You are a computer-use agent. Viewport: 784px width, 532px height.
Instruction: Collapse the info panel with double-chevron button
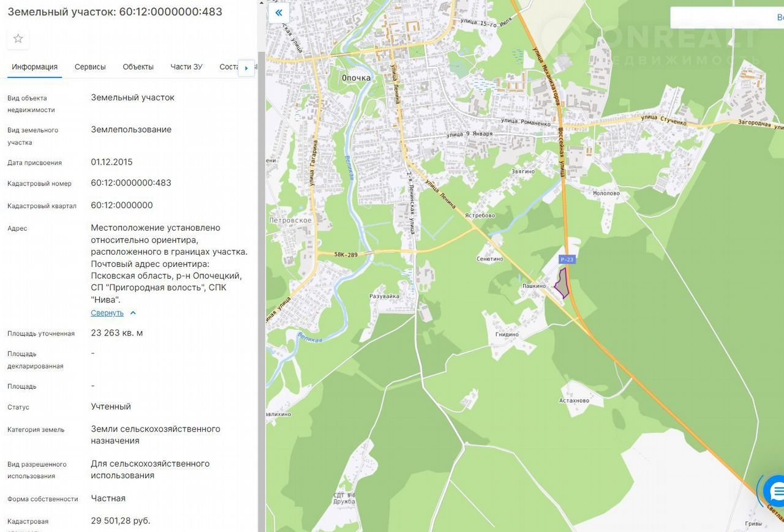pos(279,13)
